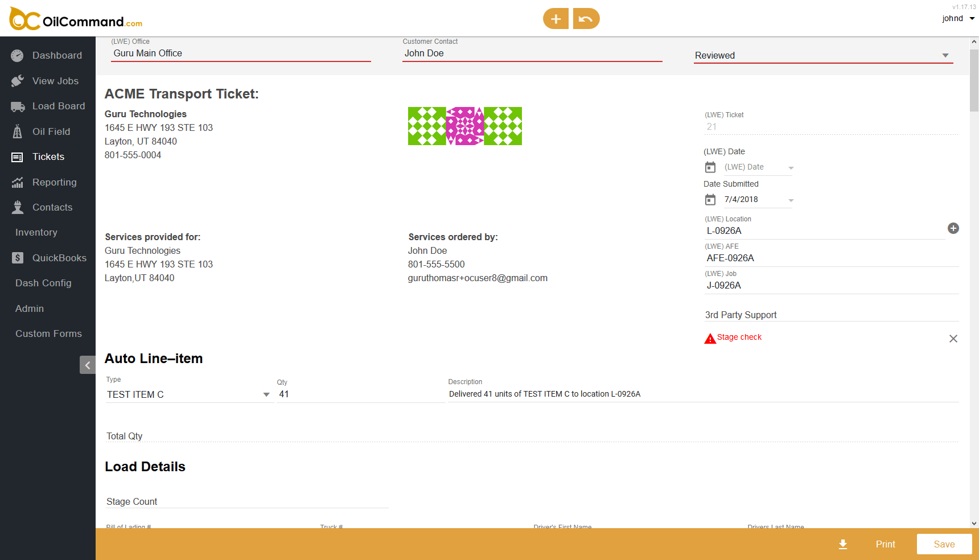Click the scrollbar up arrow

click(974, 42)
